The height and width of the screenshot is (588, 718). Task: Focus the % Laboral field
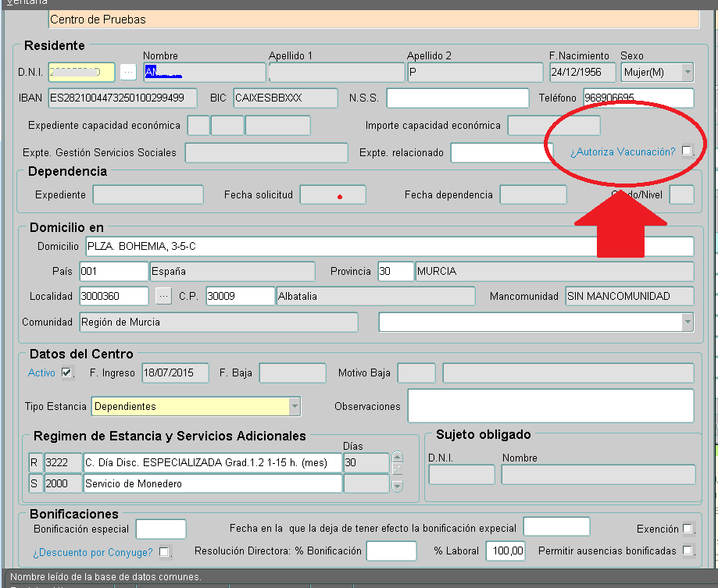[x=505, y=551]
